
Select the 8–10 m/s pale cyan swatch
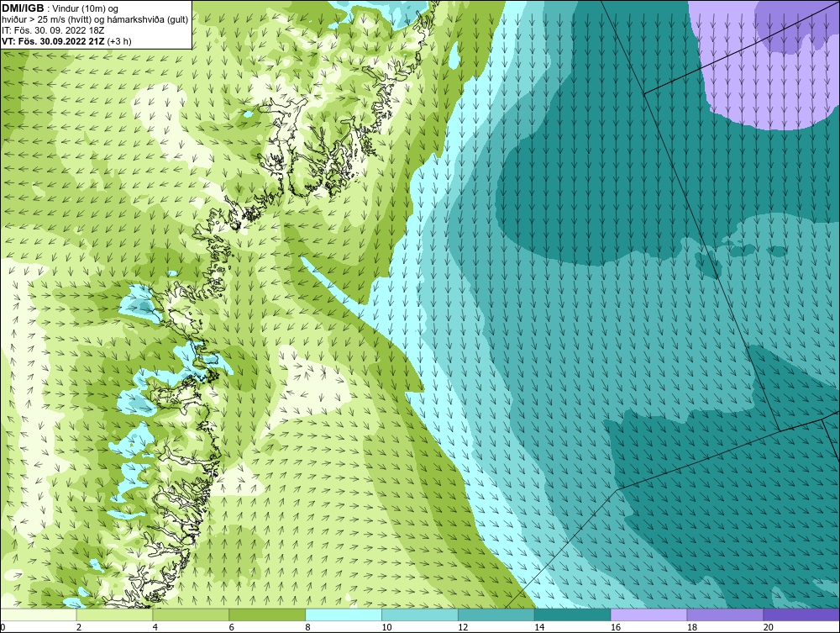[344, 615]
